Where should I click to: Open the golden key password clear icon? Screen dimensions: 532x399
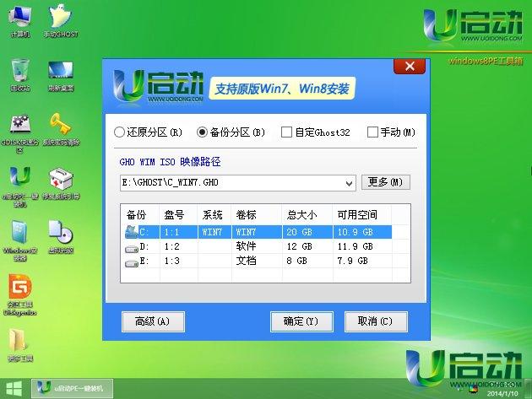[x=61, y=130]
